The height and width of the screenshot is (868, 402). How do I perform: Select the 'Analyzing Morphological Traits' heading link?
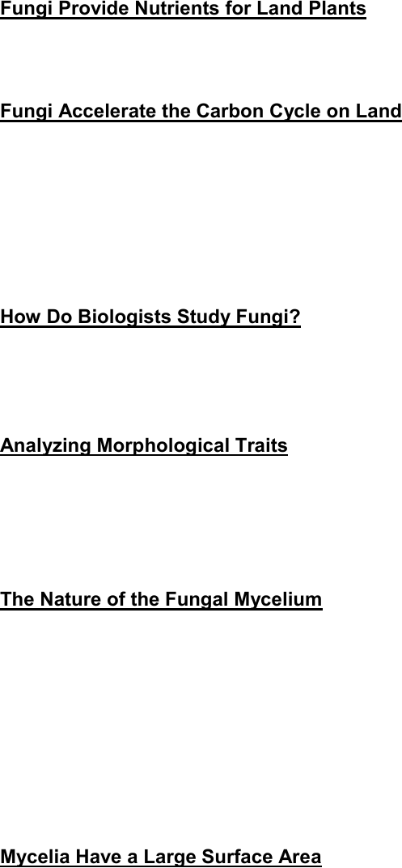pos(144,446)
